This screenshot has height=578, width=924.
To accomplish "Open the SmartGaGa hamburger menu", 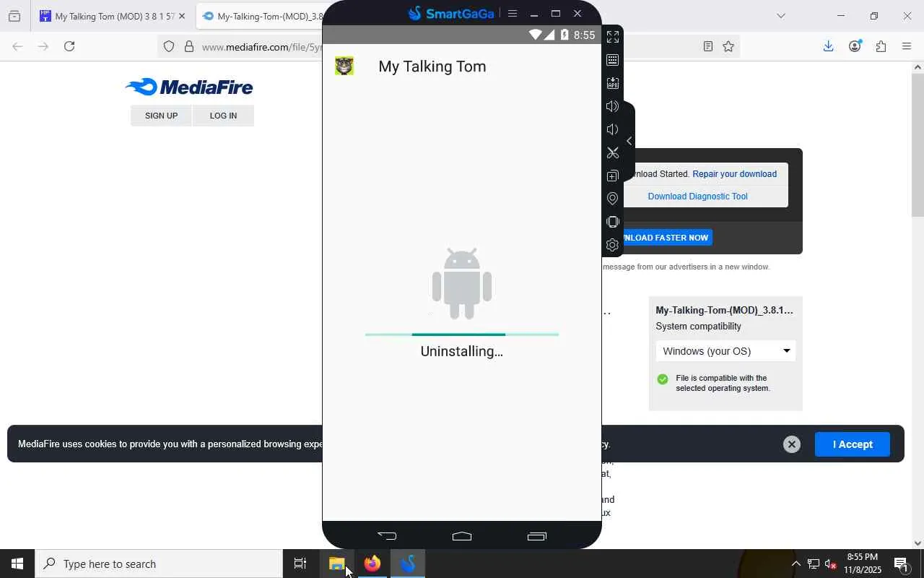I will pyautogui.click(x=513, y=13).
